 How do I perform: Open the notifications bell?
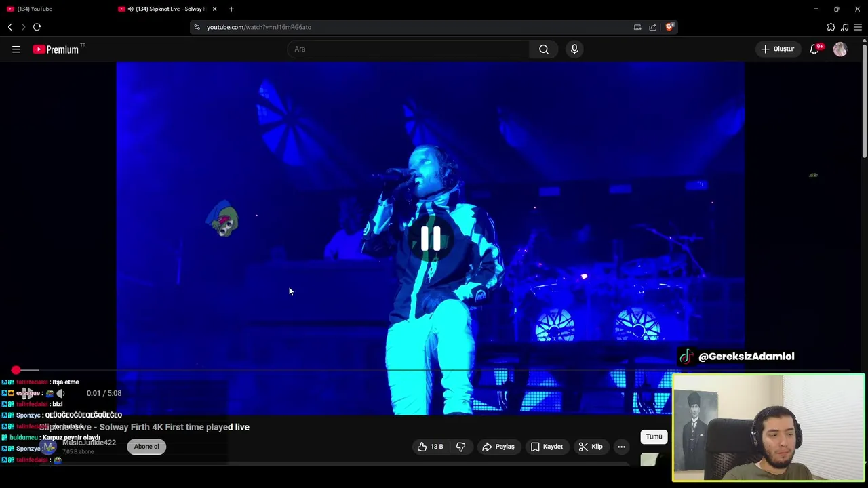[814, 49]
